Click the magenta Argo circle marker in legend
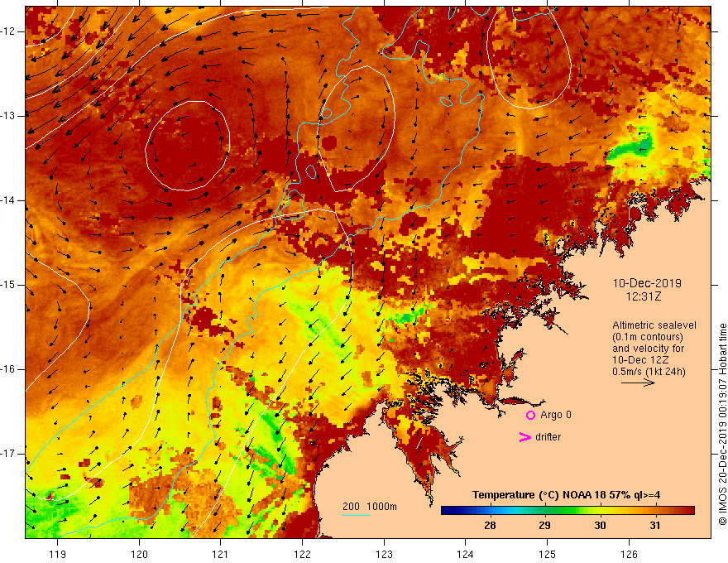Screen dimensions: 728x563 (x=530, y=416)
